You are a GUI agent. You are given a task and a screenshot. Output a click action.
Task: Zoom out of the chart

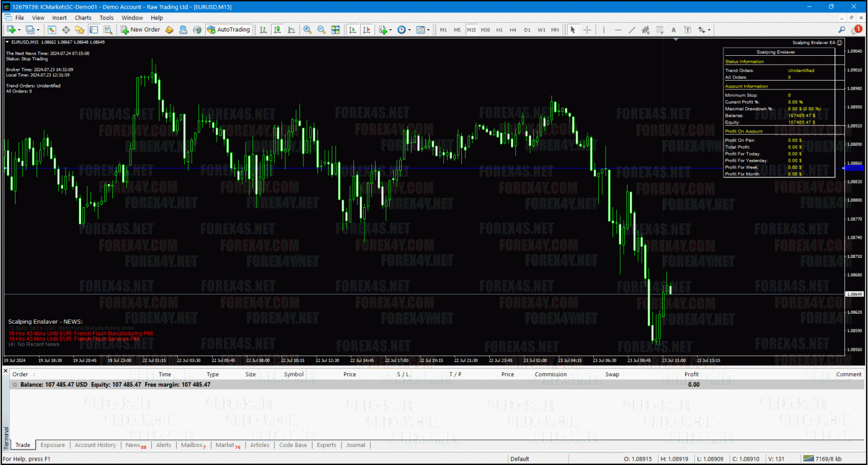[321, 30]
